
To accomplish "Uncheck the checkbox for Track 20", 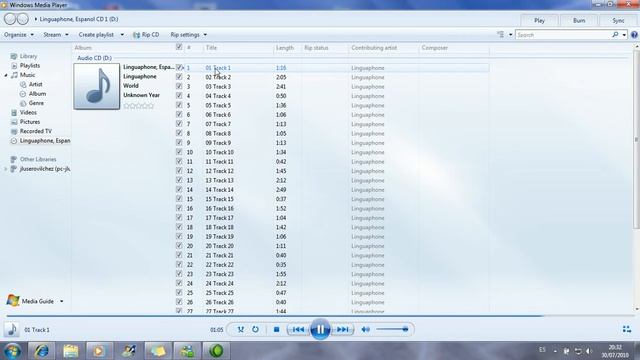I will coord(179,245).
